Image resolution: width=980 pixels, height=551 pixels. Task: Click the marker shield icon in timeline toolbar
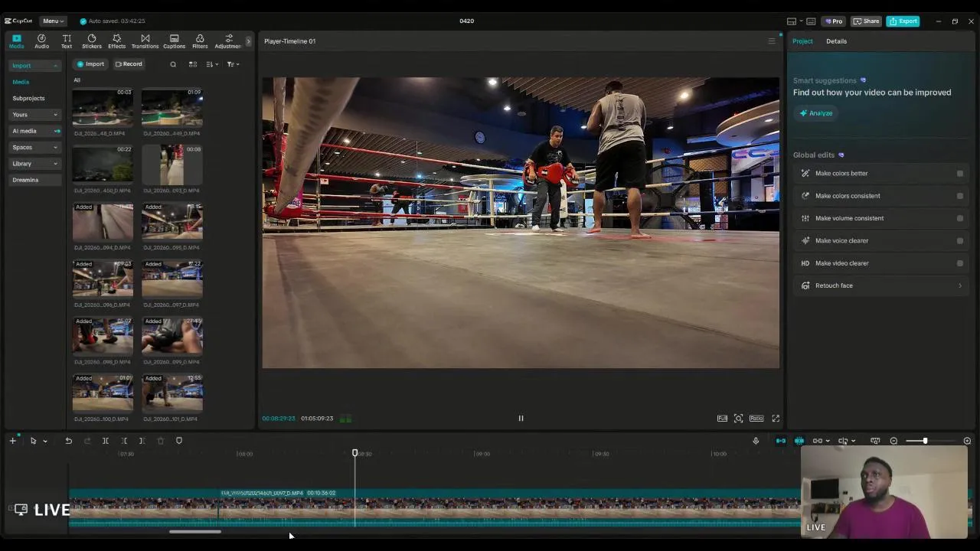pyautogui.click(x=179, y=441)
